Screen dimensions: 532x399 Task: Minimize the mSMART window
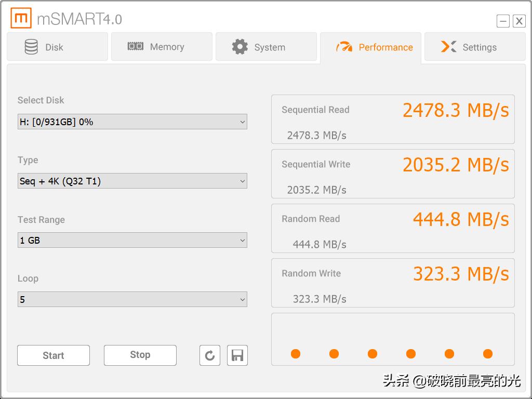(x=503, y=21)
